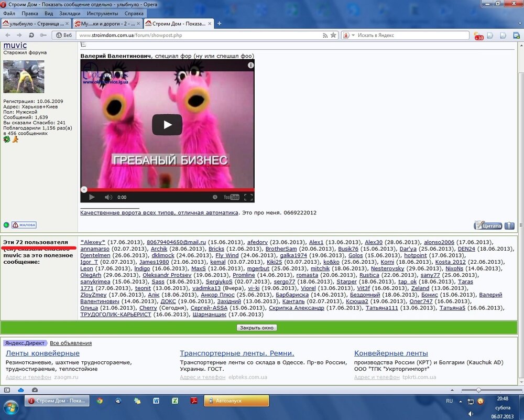Open the 'Все объявления' link
The height and width of the screenshot is (420, 524).
(x=71, y=343)
